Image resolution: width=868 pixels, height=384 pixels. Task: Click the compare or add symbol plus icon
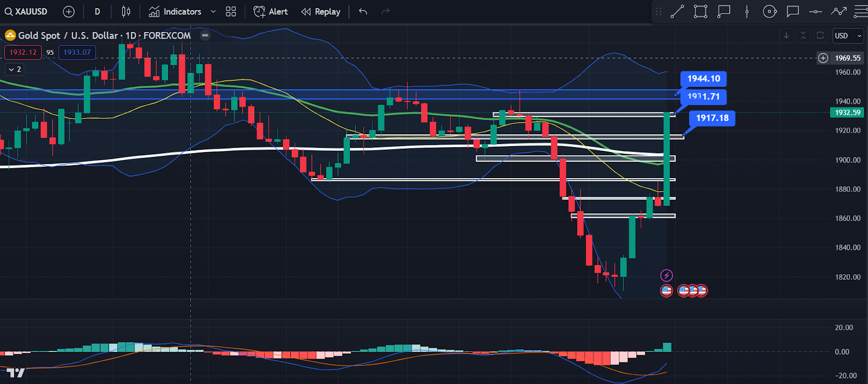(69, 11)
